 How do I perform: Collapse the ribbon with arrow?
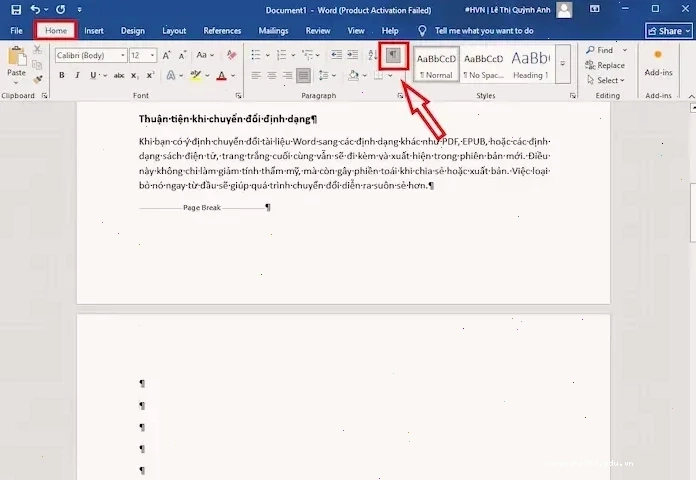point(691,96)
